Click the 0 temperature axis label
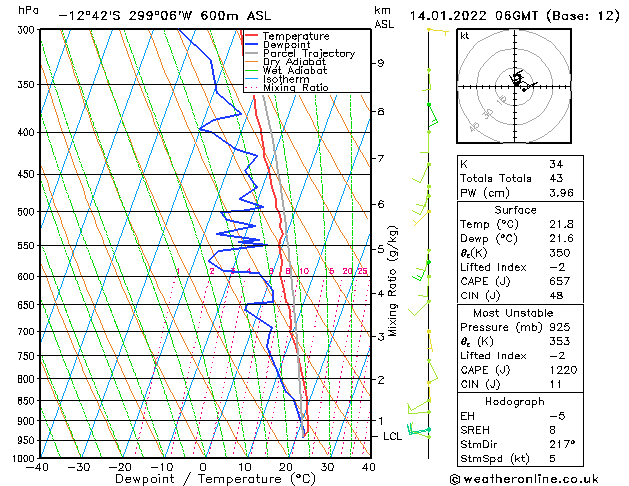The width and height of the screenshot is (629, 486). pos(203,467)
